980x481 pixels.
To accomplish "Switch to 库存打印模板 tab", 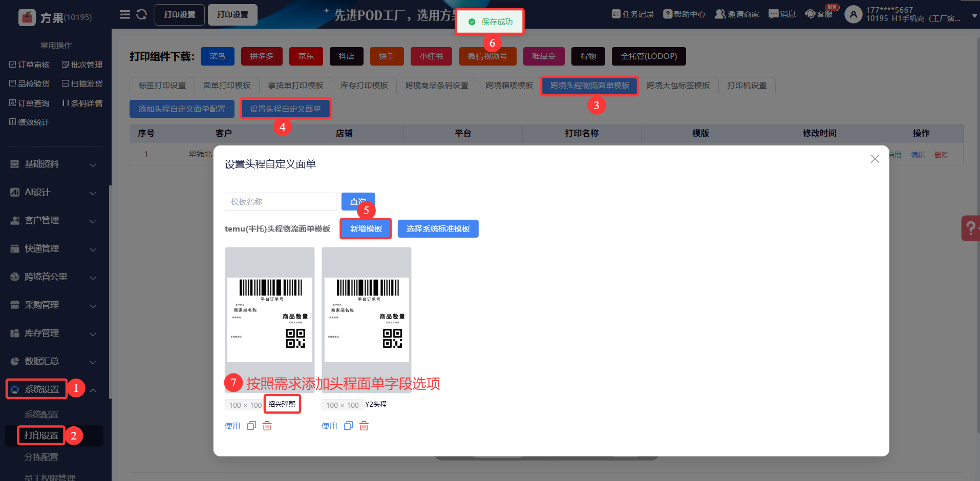I will click(364, 86).
